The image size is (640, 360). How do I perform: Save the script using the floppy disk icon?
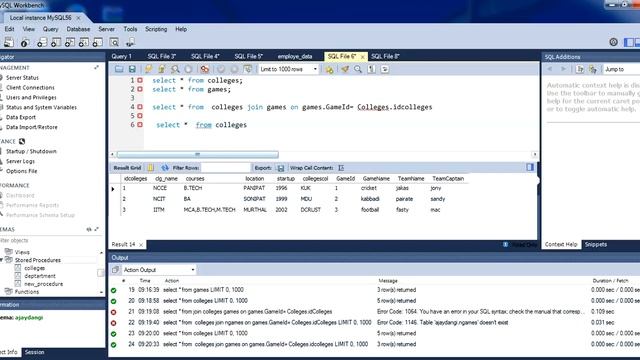click(132, 69)
